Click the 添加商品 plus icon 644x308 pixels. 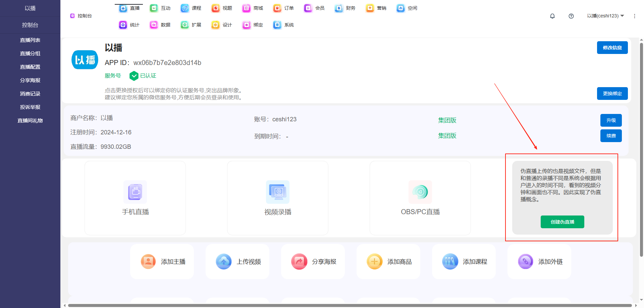(x=375, y=261)
